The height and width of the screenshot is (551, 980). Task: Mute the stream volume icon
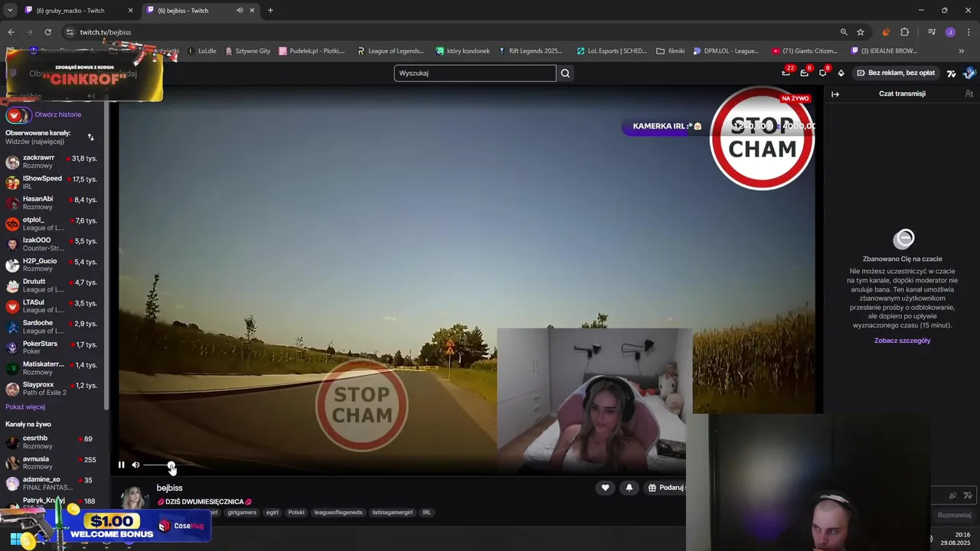click(136, 465)
